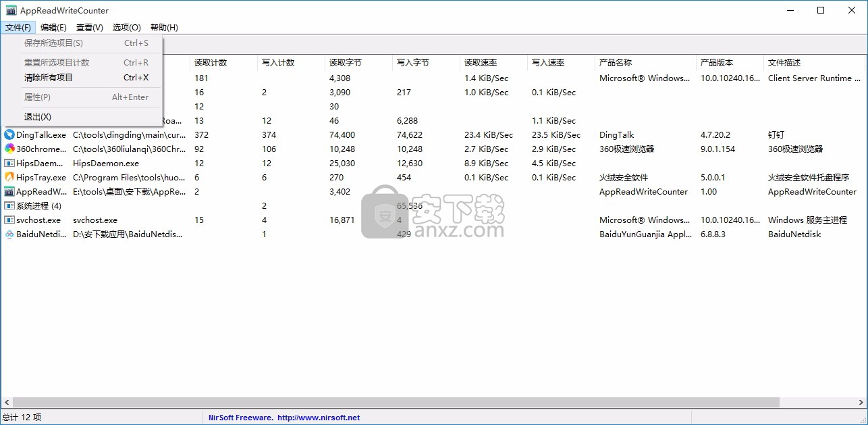Select the svchost.exe row name

38,220
